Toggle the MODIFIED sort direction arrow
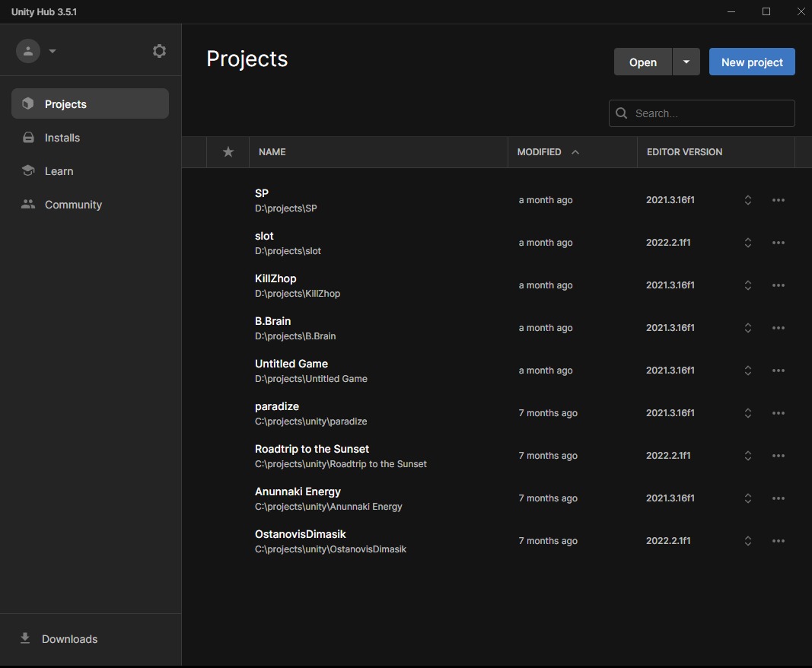 click(x=575, y=151)
